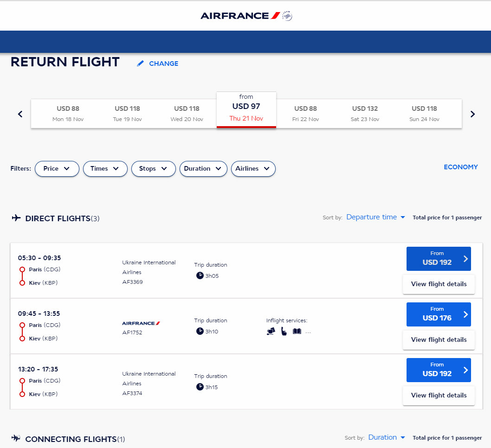Image resolution: width=491 pixels, height=448 pixels.
Task: Select Wed 20 Nov USD 118 date
Action: pyautogui.click(x=187, y=114)
